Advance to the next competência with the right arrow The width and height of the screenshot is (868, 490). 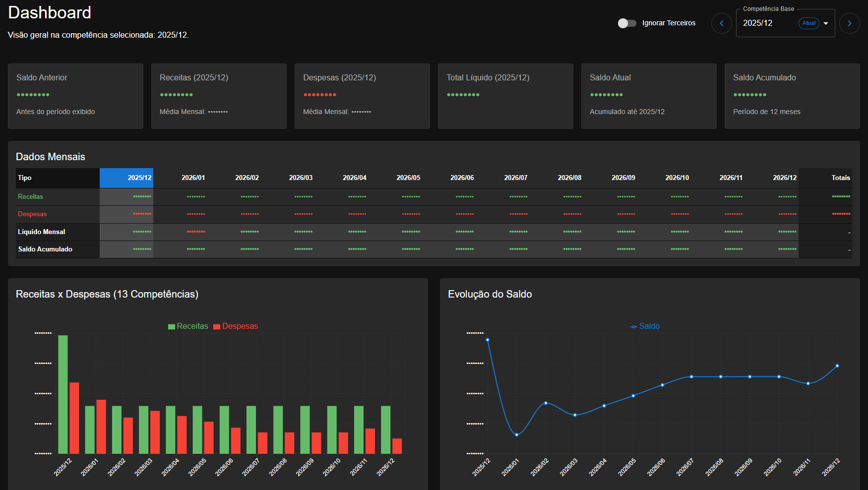pyautogui.click(x=849, y=23)
